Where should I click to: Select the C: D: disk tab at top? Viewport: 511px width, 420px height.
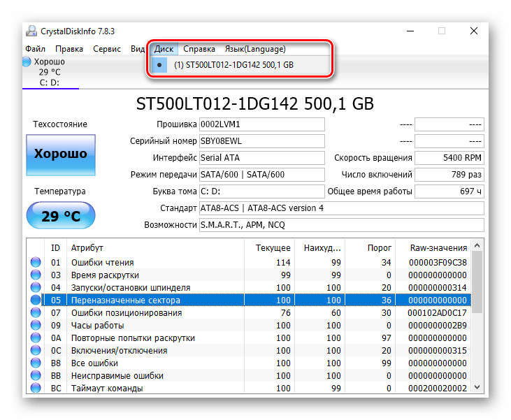tap(50, 72)
